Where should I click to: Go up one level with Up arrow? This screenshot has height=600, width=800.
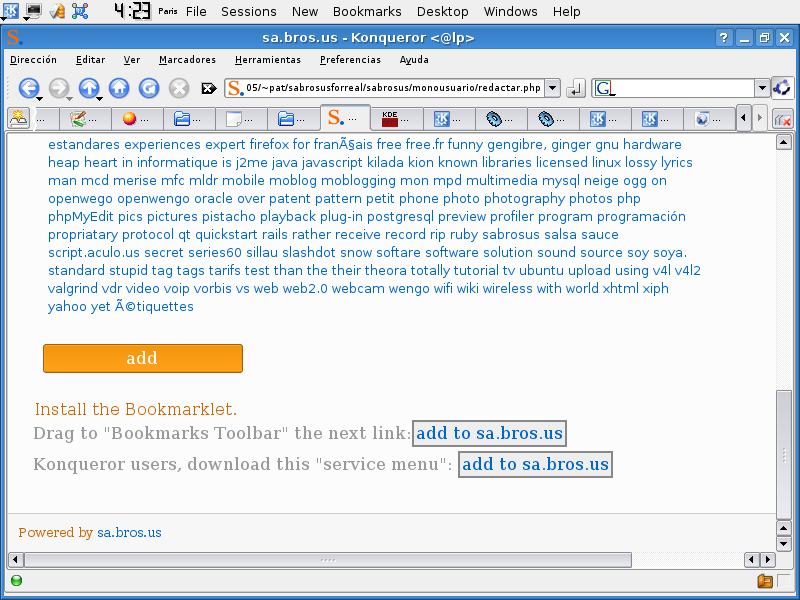(89, 88)
